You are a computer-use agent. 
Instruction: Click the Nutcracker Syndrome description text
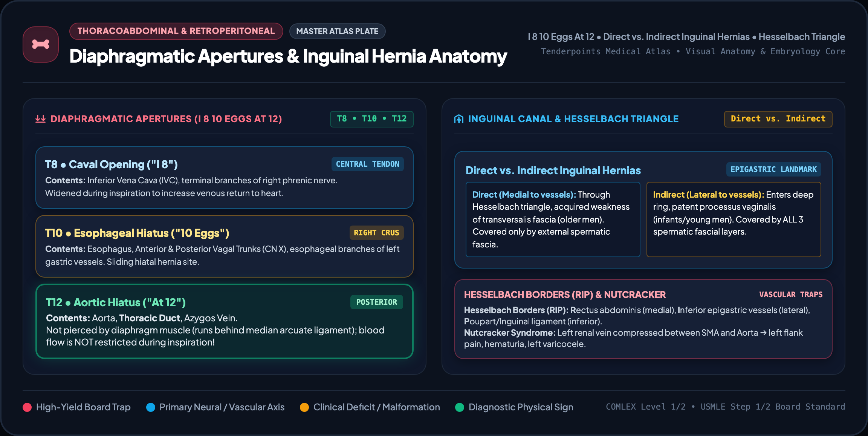633,338
